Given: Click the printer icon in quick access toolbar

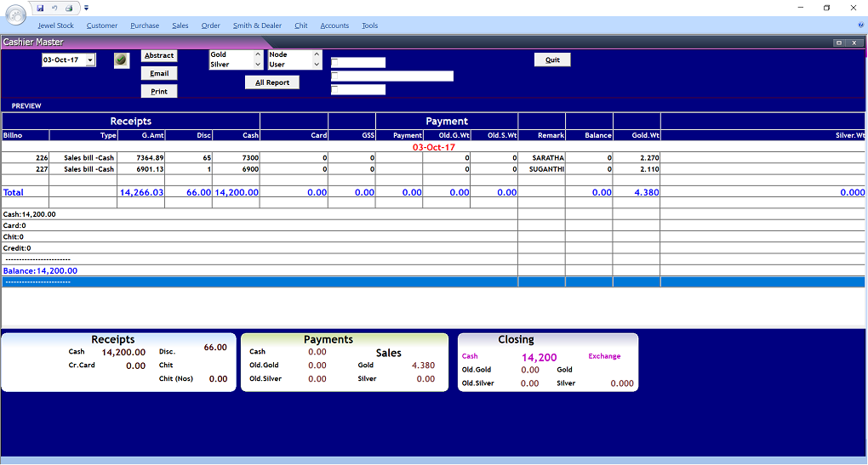Looking at the screenshot, I should [x=68, y=8].
